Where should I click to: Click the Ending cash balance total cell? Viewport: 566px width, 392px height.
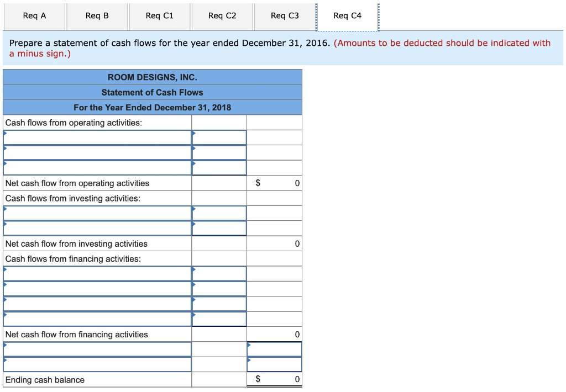(x=275, y=379)
